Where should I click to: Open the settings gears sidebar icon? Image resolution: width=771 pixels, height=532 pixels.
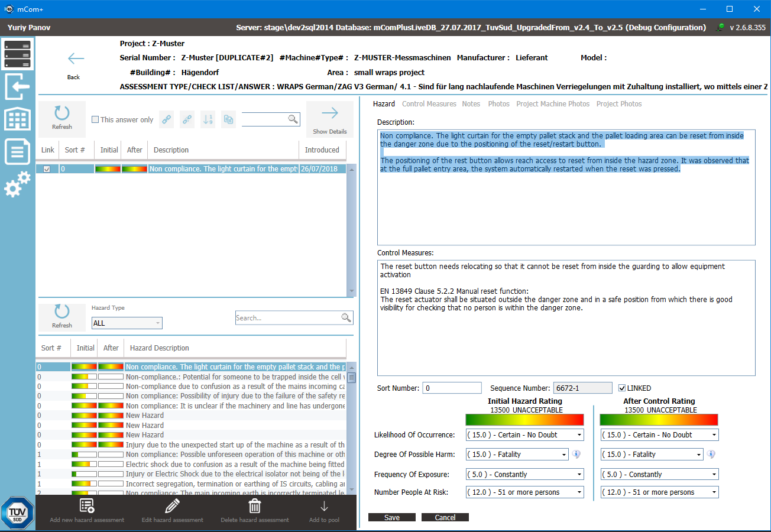coord(17,184)
